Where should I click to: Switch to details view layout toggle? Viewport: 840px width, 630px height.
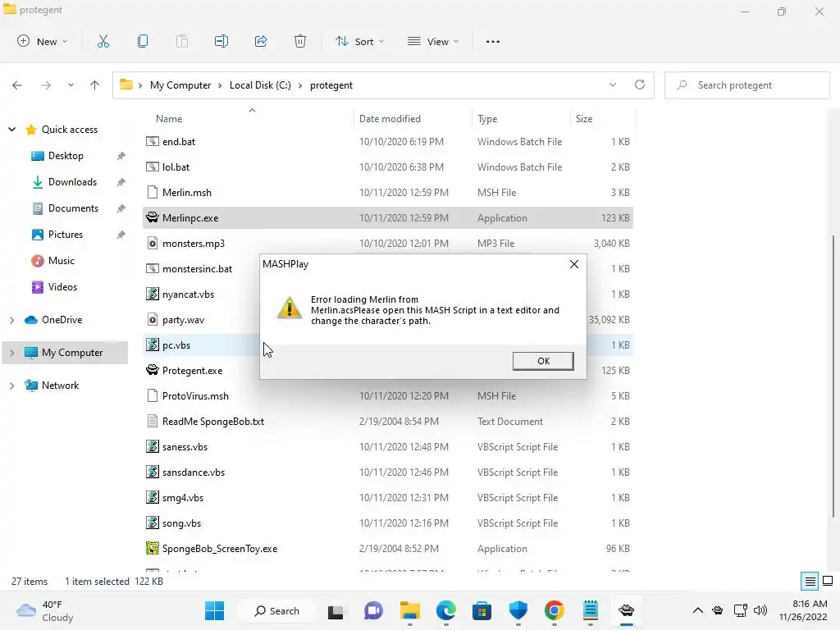click(810, 582)
